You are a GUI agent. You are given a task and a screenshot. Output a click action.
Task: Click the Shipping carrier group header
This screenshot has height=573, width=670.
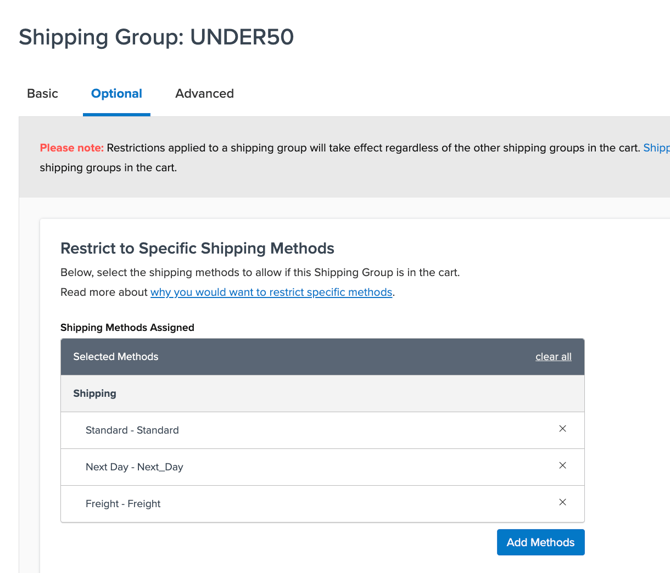pyautogui.click(x=95, y=394)
